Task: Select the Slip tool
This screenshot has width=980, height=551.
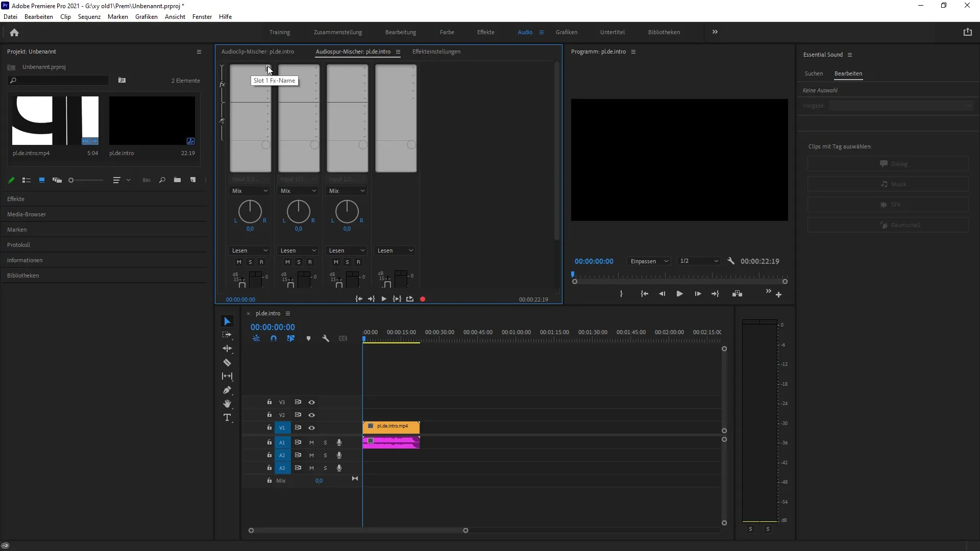Action: [x=227, y=377]
